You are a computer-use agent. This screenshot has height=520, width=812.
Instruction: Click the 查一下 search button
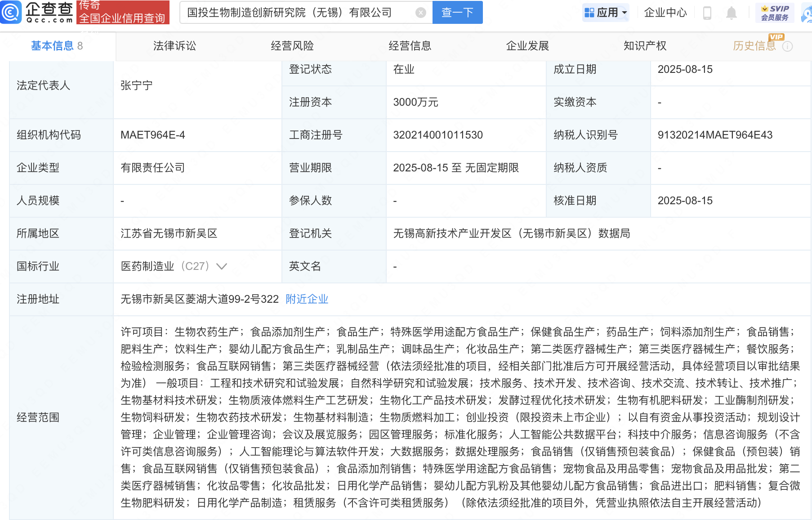click(x=457, y=13)
